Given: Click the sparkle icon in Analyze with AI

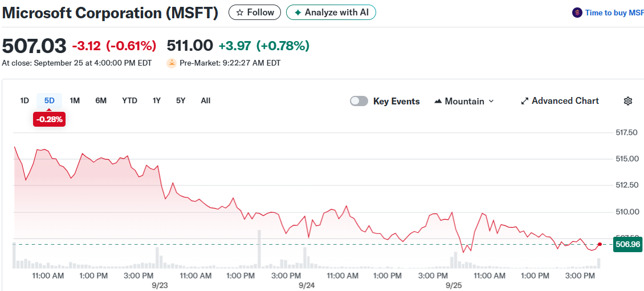Looking at the screenshot, I should [297, 13].
